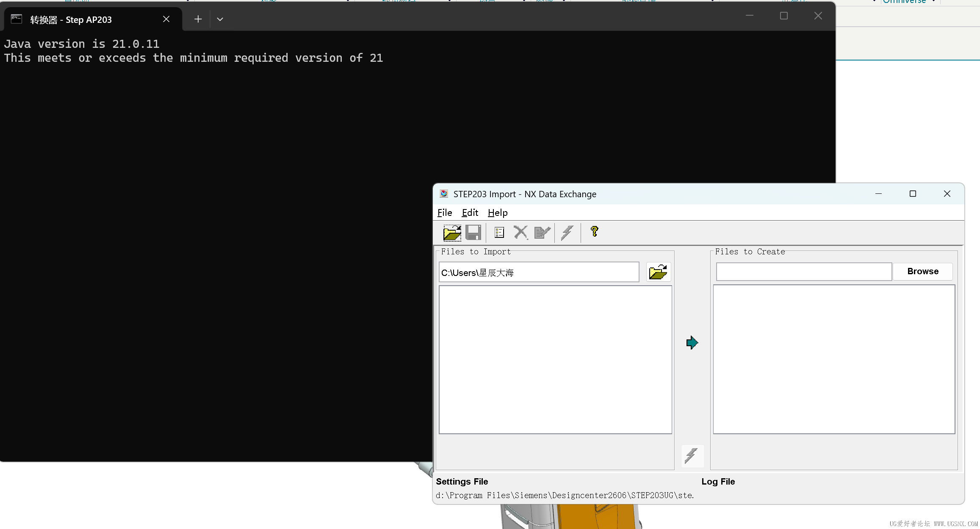The image size is (980, 529).
Task: Browse import folder with yellow folder icon
Action: 658,272
